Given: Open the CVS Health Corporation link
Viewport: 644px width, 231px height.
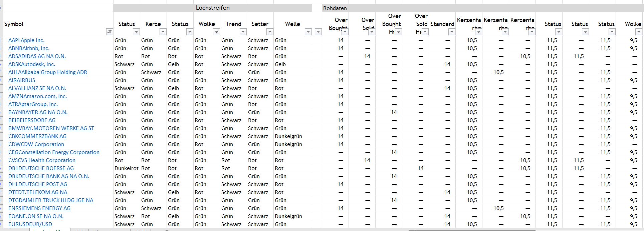Looking at the screenshot, I should click(x=42, y=160).
